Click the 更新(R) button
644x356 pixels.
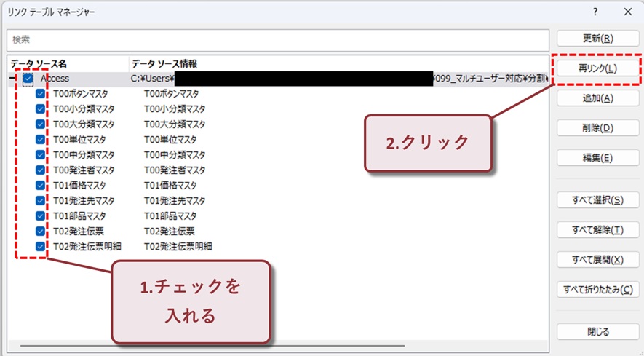coord(597,39)
